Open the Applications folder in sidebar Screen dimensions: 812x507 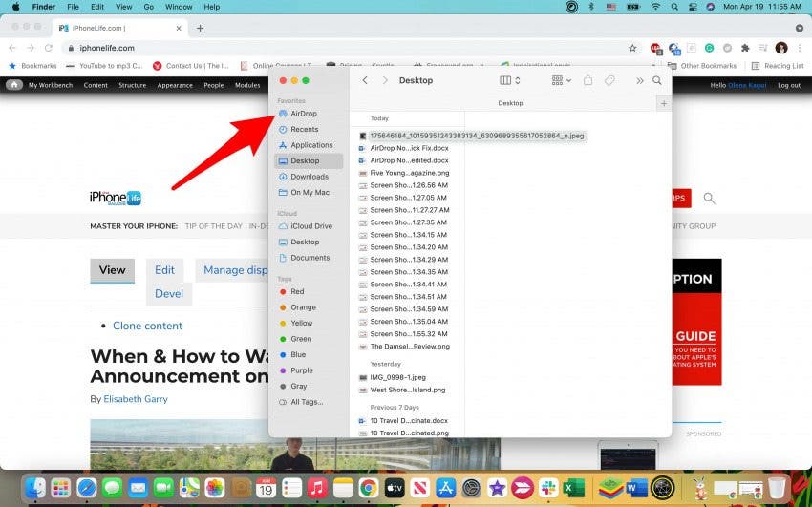click(x=310, y=145)
